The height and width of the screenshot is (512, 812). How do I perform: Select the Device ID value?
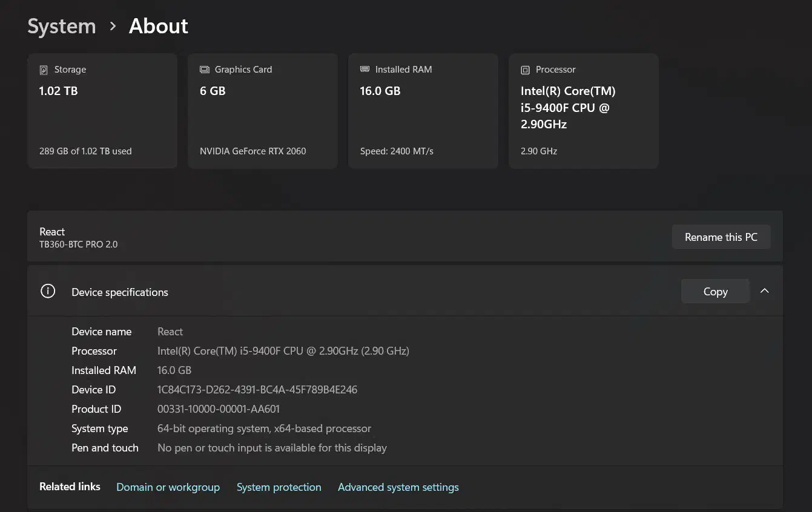pos(257,389)
